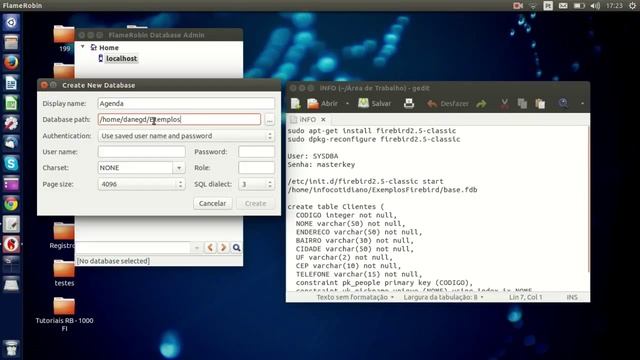
Task: Open LibreOffice Writer from the dock
Action: 11,83
